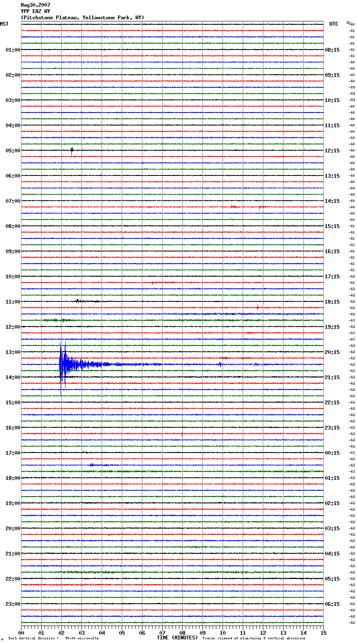Click the "UTC" axis label

[x=334, y=24]
